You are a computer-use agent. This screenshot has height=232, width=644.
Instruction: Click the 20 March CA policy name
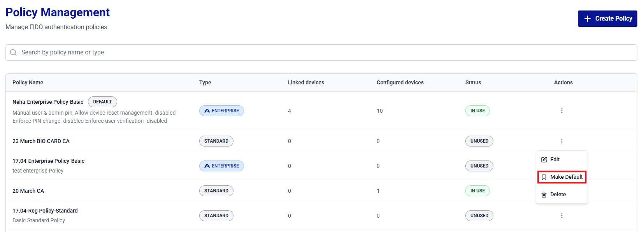(28, 191)
